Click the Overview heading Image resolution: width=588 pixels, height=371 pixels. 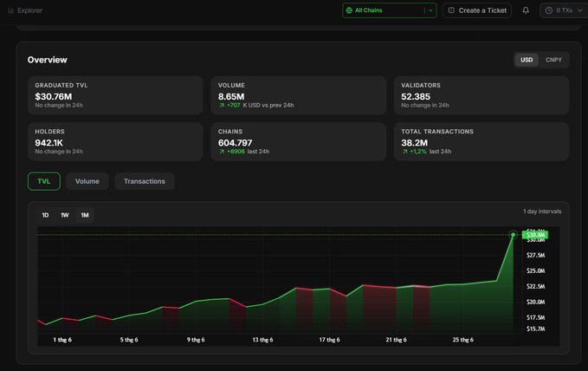coord(48,60)
